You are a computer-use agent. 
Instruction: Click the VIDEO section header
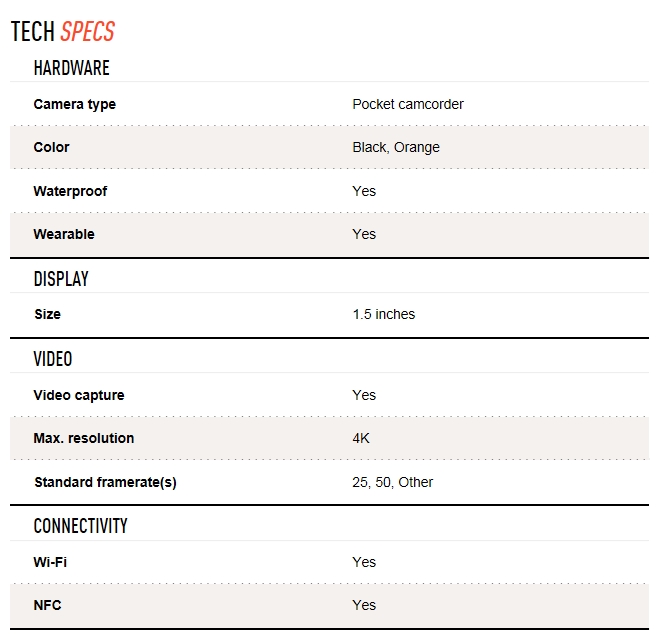click(x=53, y=359)
